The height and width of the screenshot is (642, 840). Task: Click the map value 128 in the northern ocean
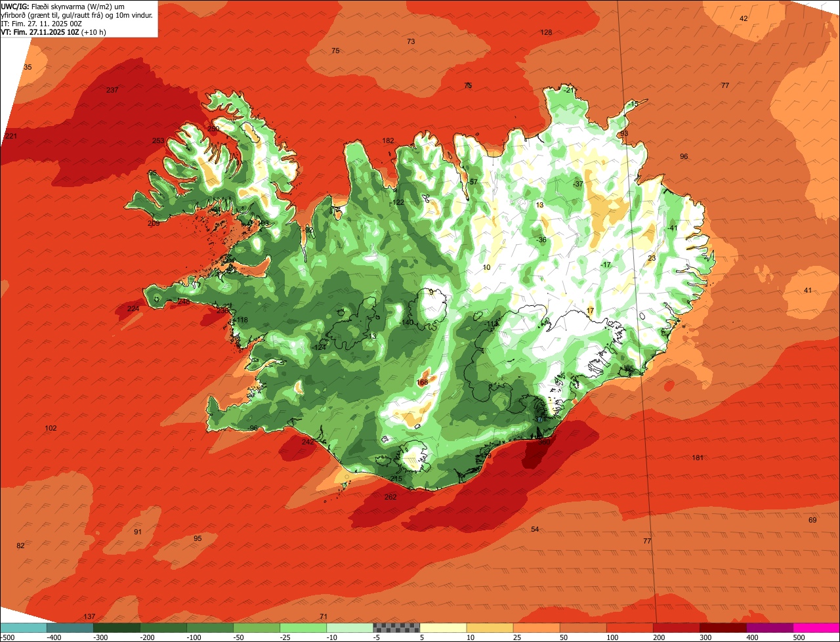point(546,32)
